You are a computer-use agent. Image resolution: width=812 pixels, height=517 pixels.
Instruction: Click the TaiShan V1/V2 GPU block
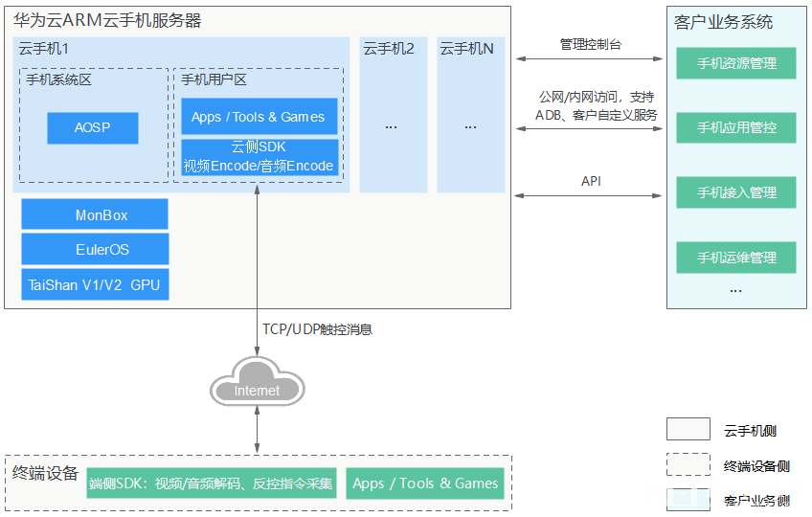point(95,284)
